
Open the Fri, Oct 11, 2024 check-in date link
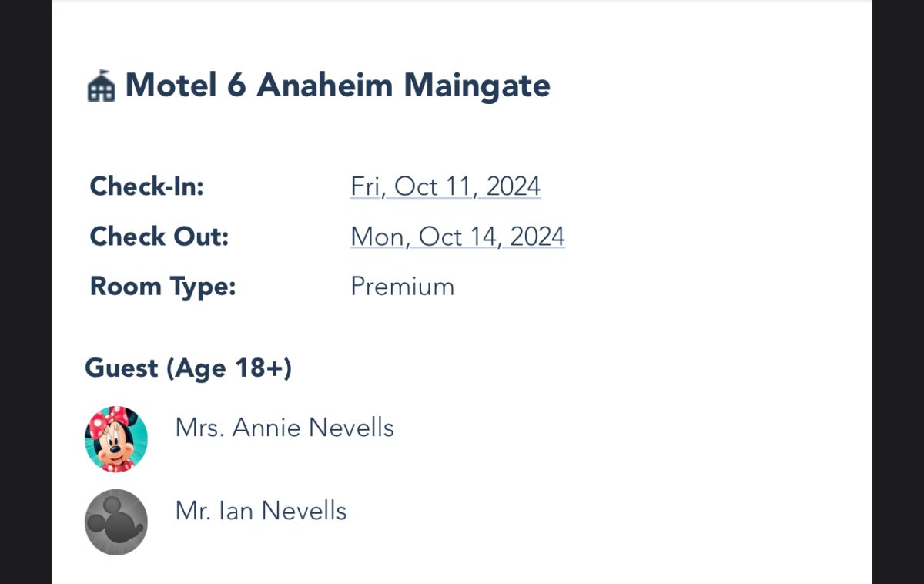pos(445,186)
